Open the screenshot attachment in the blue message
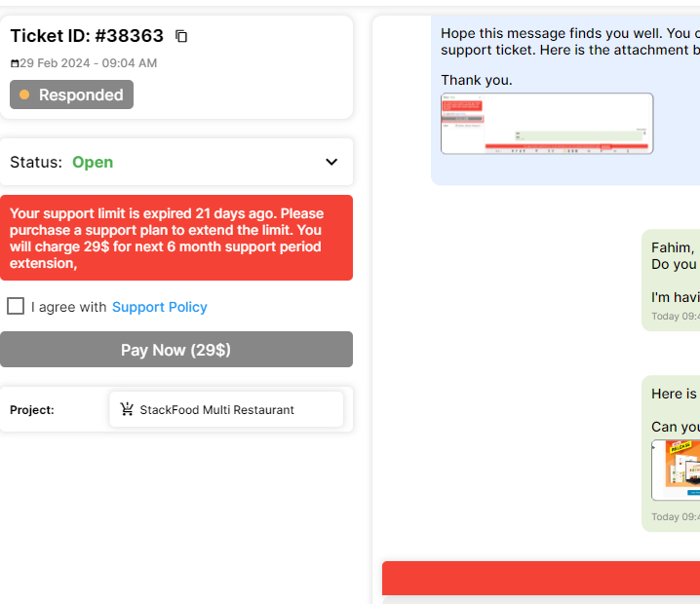Image resolution: width=700 pixels, height=604 pixels. (x=546, y=124)
